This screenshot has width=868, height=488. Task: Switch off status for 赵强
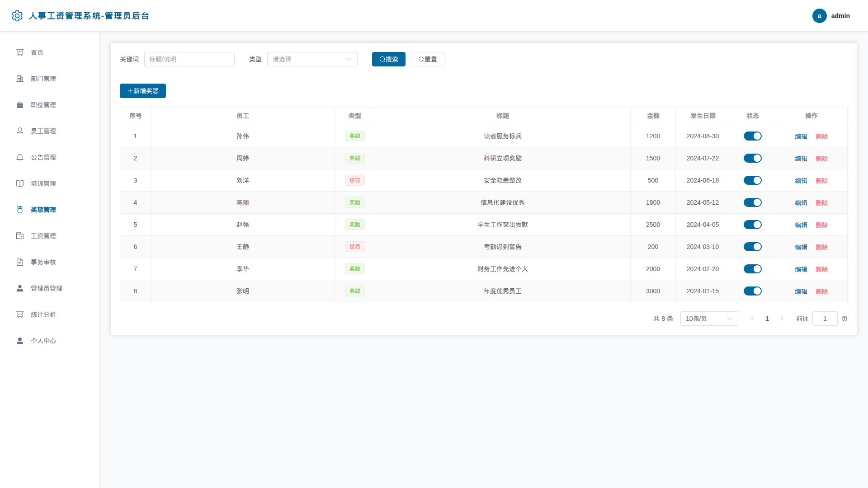752,225
